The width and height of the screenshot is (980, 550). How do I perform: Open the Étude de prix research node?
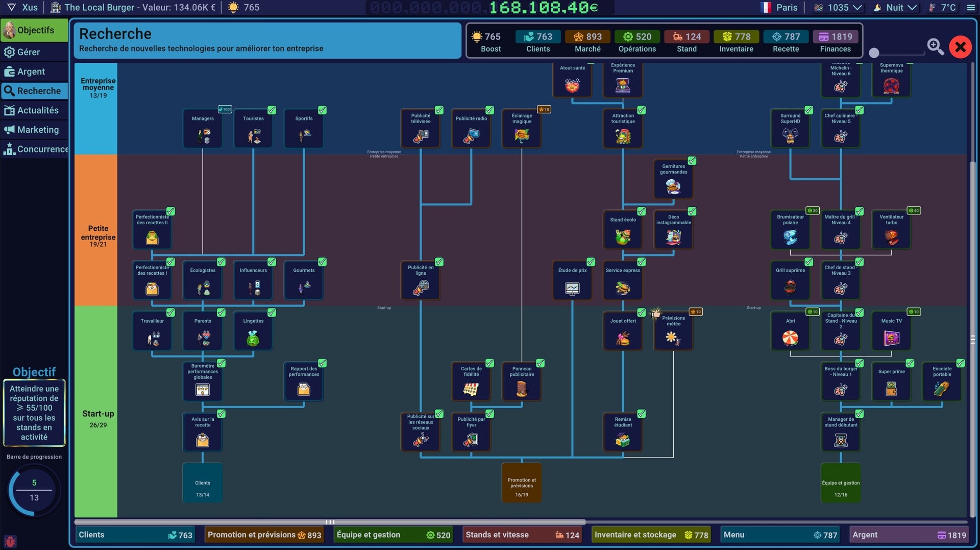coord(572,281)
